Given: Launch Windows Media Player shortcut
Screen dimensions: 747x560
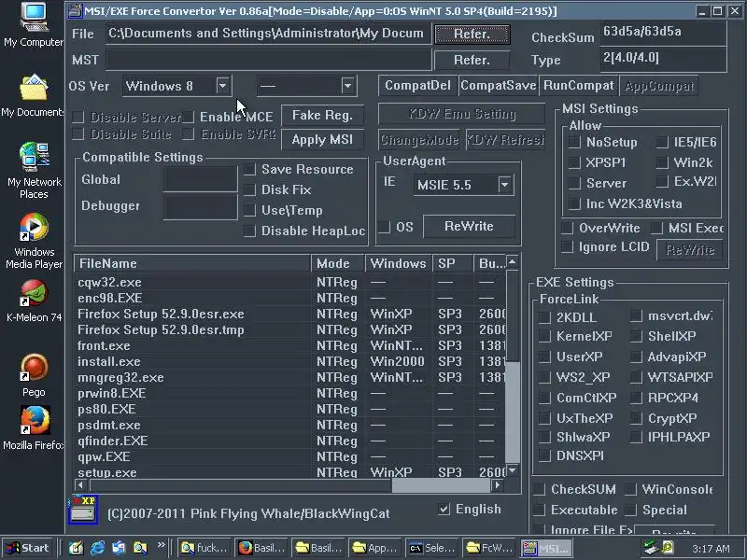Looking at the screenshot, I should click(x=34, y=241).
